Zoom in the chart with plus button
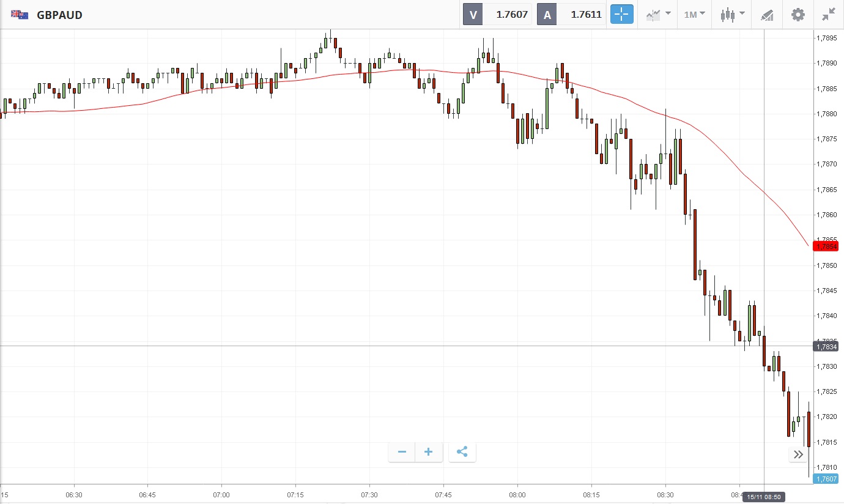The width and height of the screenshot is (844, 504). click(x=429, y=453)
